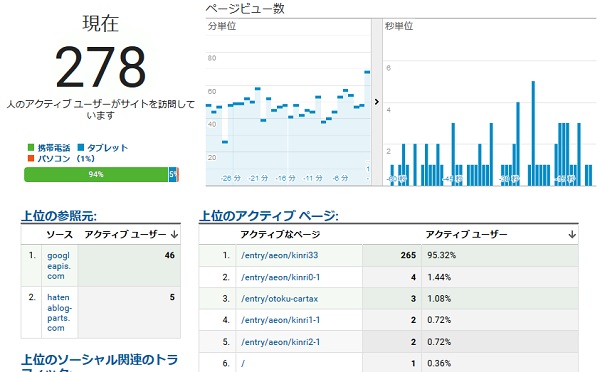Click the 95.32% cell
Screen dimensions: 600x372
click(x=442, y=255)
